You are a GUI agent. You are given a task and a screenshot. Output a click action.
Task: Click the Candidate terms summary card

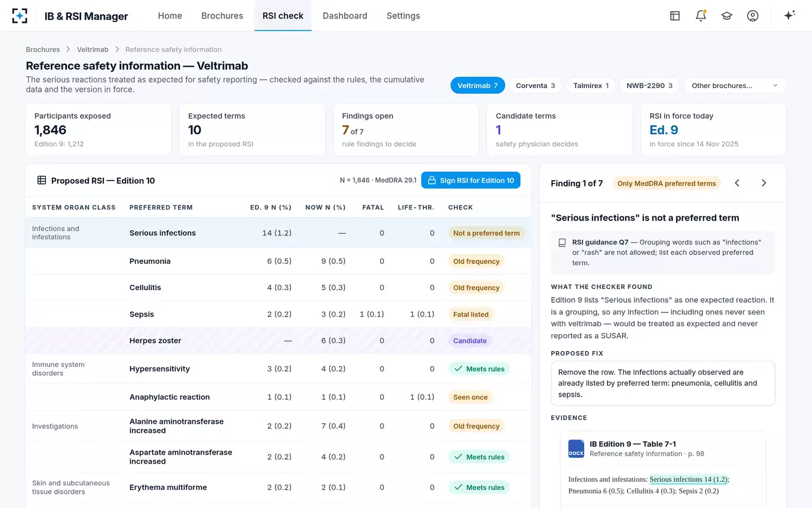pyautogui.click(x=559, y=129)
